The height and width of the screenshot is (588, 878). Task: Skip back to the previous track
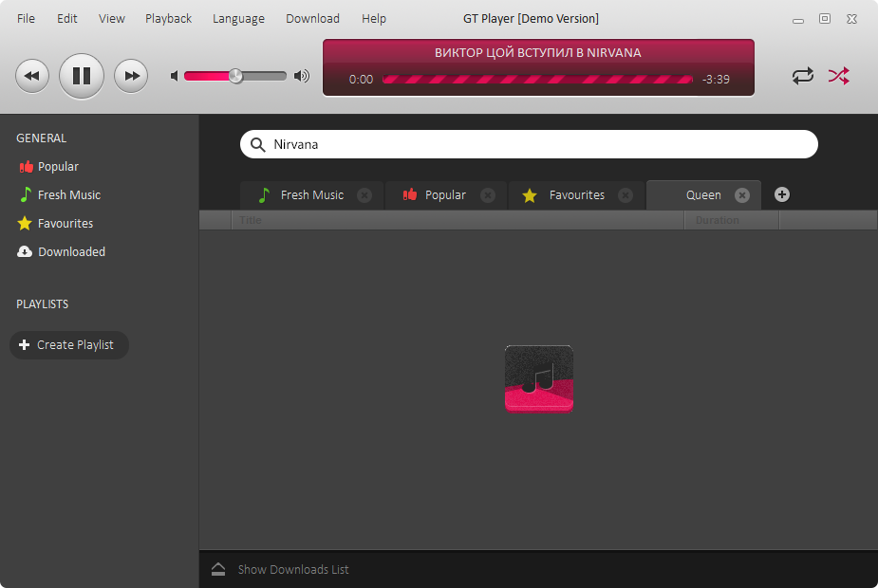coord(32,76)
